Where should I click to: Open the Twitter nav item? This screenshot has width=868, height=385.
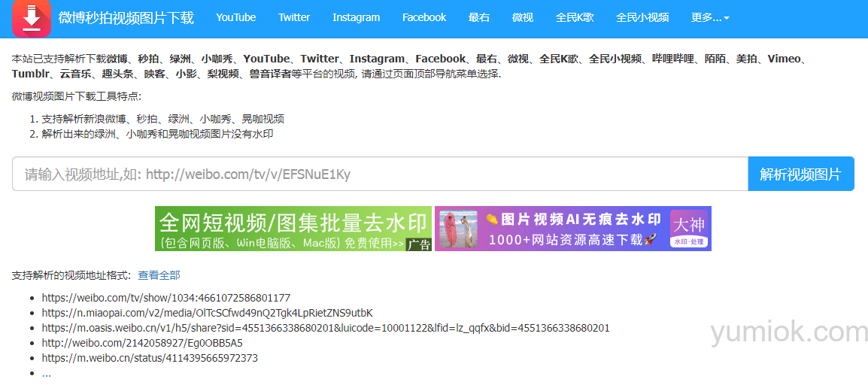pos(294,18)
